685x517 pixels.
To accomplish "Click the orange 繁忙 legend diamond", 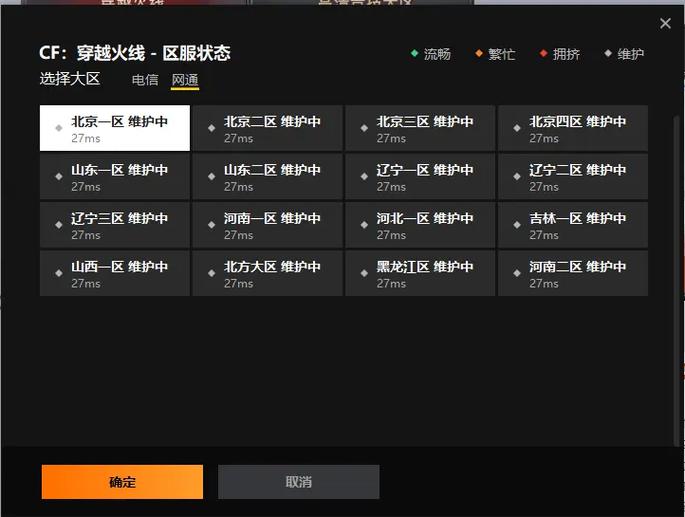I will click(x=479, y=53).
